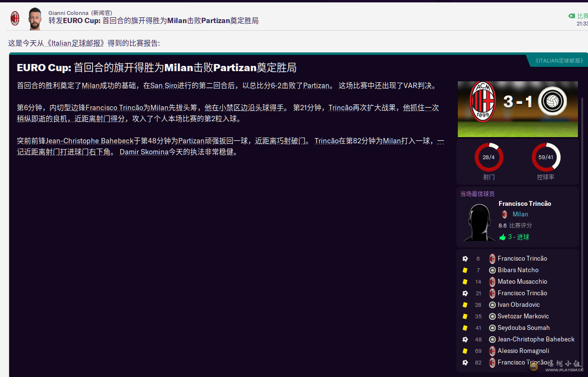588x377 pixels.
Task: Select Bibars Natcho in events list
Action: point(518,270)
